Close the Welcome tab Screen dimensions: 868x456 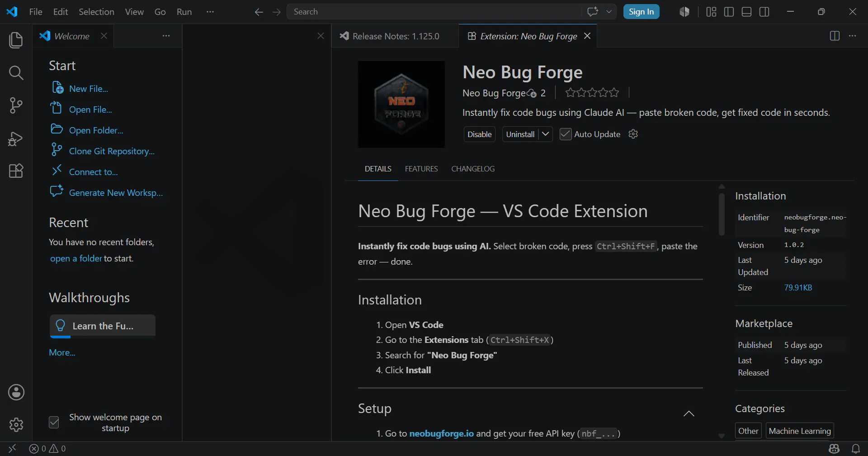104,36
